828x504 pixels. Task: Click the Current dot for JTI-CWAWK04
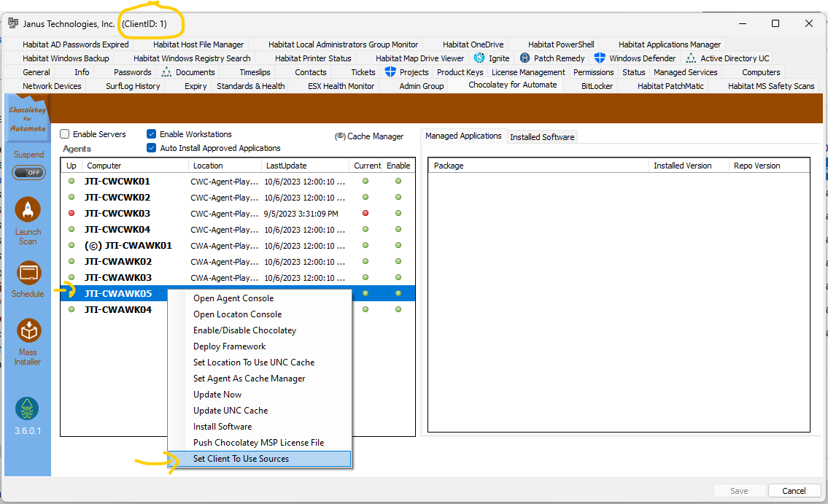pyautogui.click(x=365, y=309)
